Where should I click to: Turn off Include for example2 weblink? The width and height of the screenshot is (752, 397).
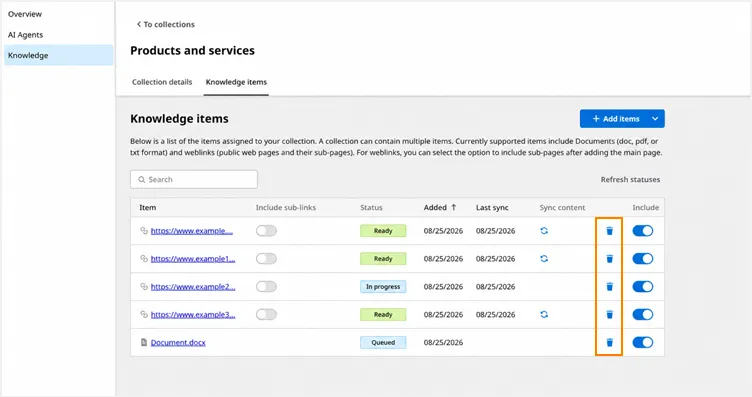[643, 287]
